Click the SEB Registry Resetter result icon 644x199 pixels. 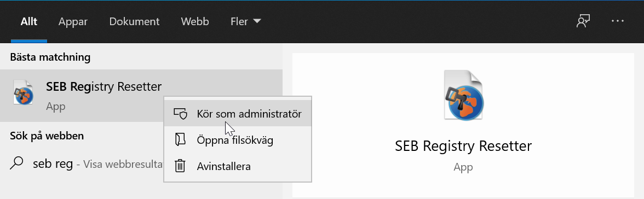point(23,93)
